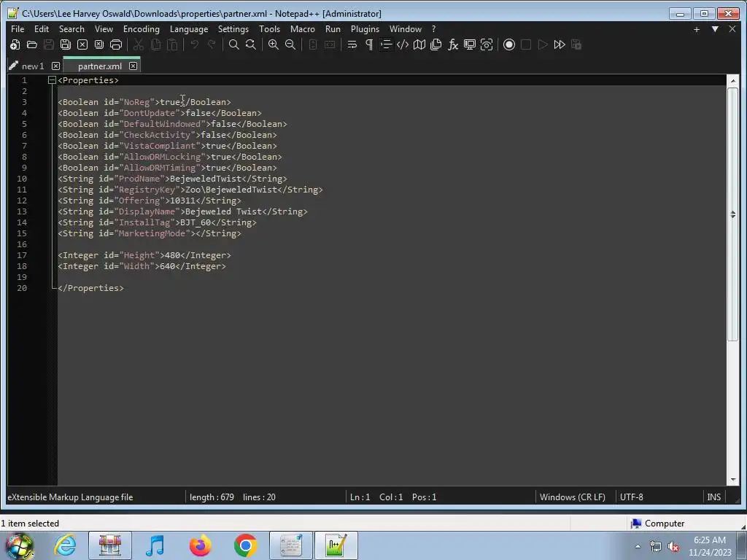
Task: Open the Encoding menu
Action: (142, 29)
